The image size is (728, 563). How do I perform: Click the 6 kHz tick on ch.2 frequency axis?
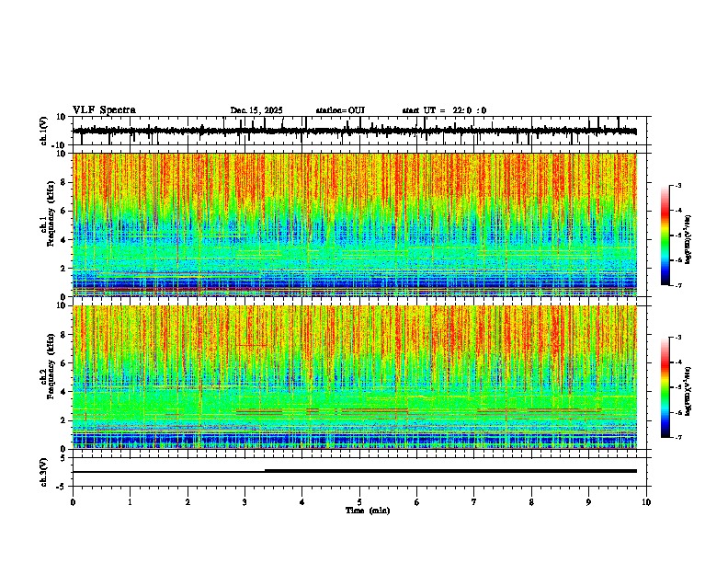[x=65, y=363]
